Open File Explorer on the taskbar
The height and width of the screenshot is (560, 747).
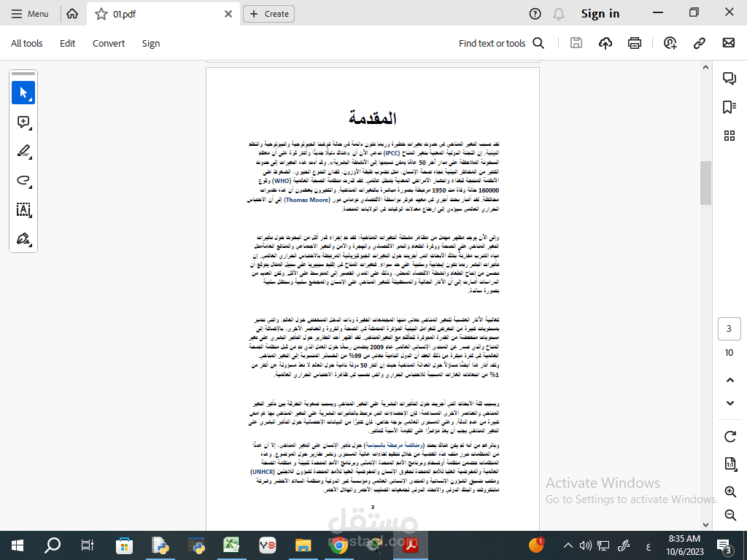point(303,545)
